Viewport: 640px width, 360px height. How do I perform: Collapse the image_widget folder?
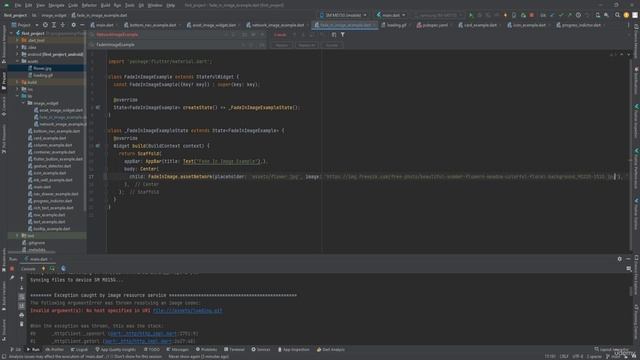tap(23, 103)
